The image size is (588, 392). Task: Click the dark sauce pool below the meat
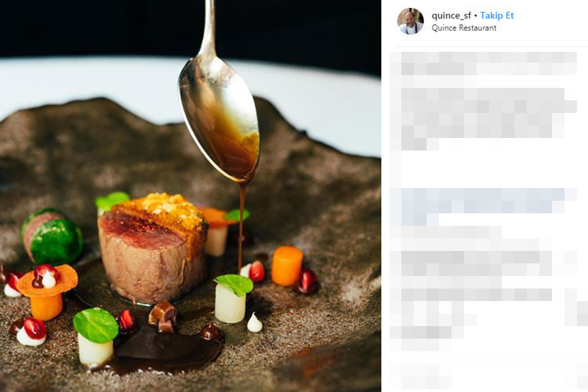click(x=169, y=350)
